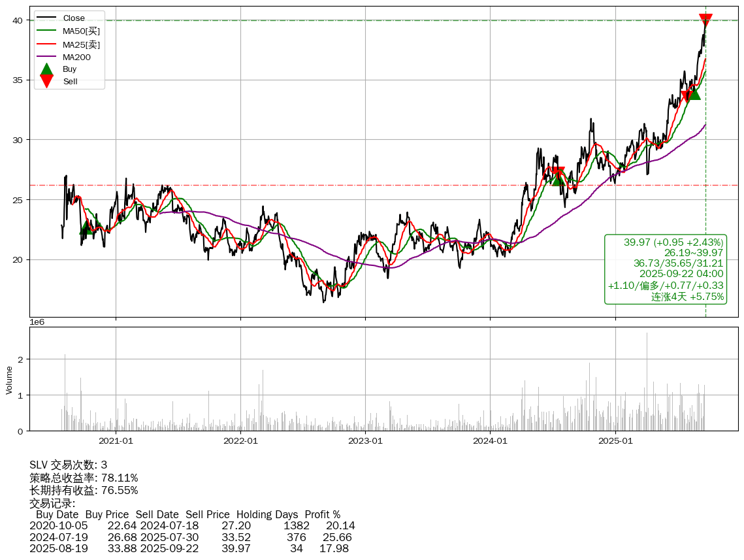744x560 pixels.
Task: Click the red Sell marker in legend
Action: 46,81
